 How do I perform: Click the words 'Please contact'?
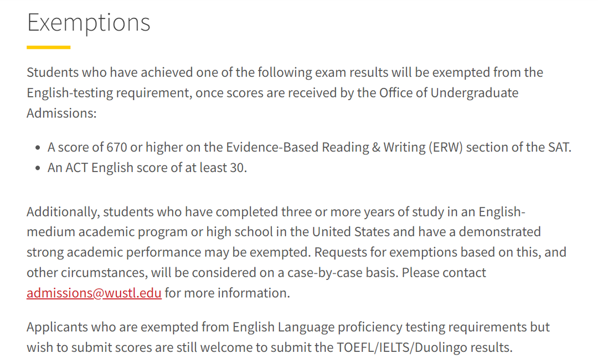(x=444, y=273)
